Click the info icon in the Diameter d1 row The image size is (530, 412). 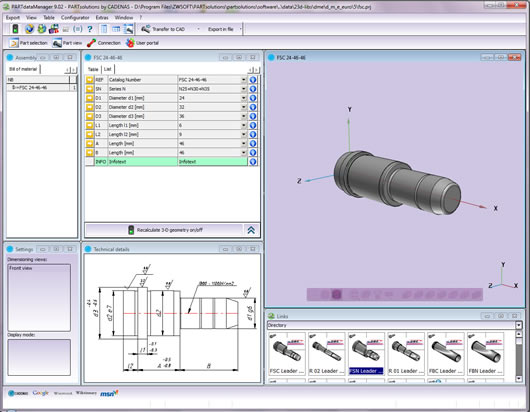coord(253,98)
